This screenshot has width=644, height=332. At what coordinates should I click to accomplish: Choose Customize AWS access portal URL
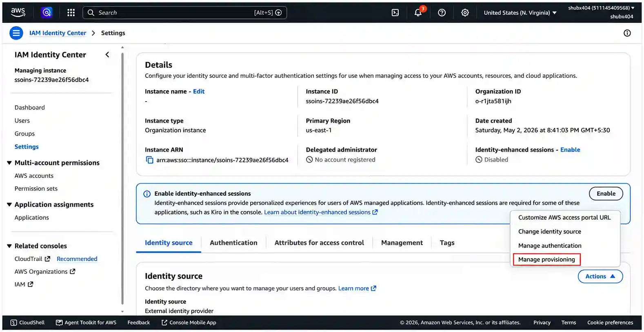point(564,217)
